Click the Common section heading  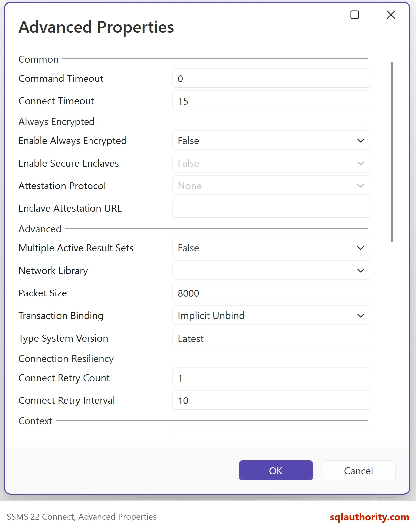[38, 59]
